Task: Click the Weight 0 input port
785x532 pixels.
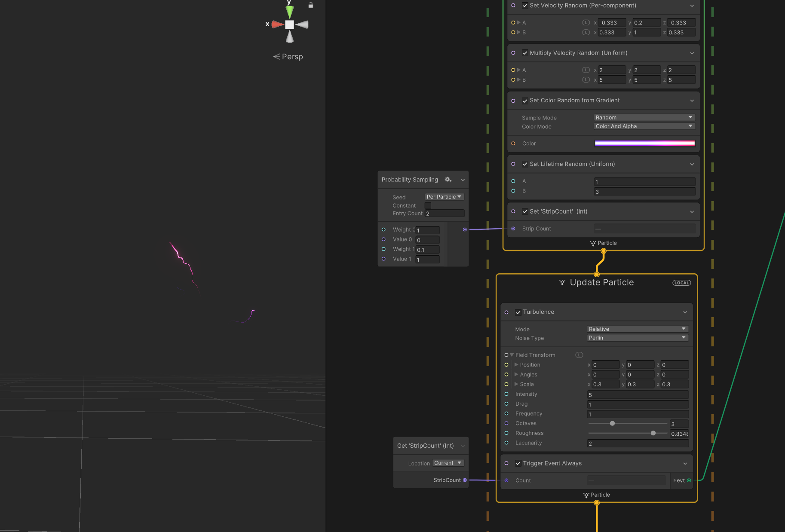Action: [383, 229]
